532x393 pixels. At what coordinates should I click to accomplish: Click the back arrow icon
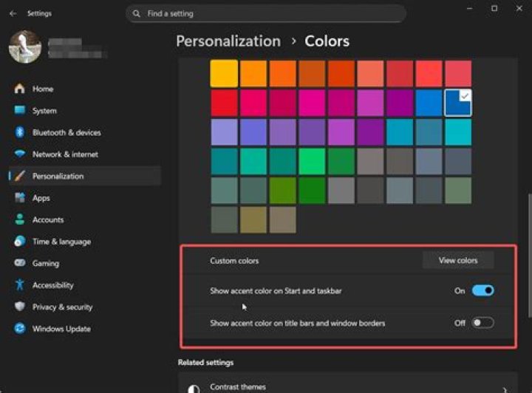[13, 13]
